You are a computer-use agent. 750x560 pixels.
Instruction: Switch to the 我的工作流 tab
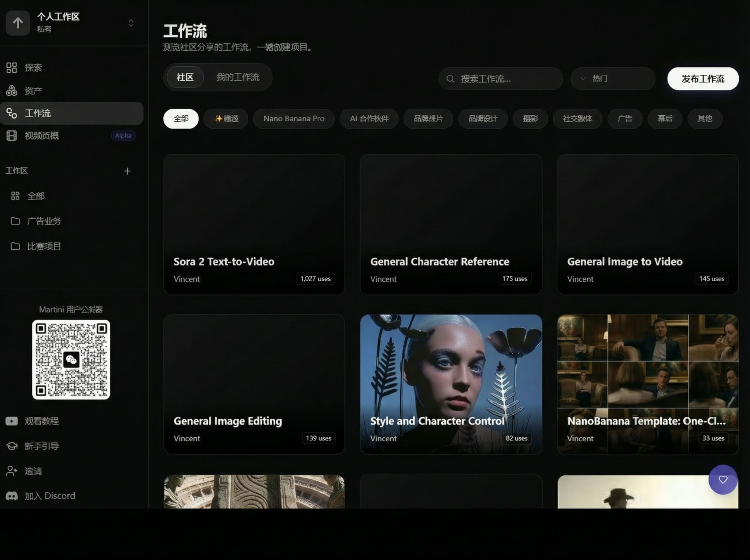pos(237,77)
